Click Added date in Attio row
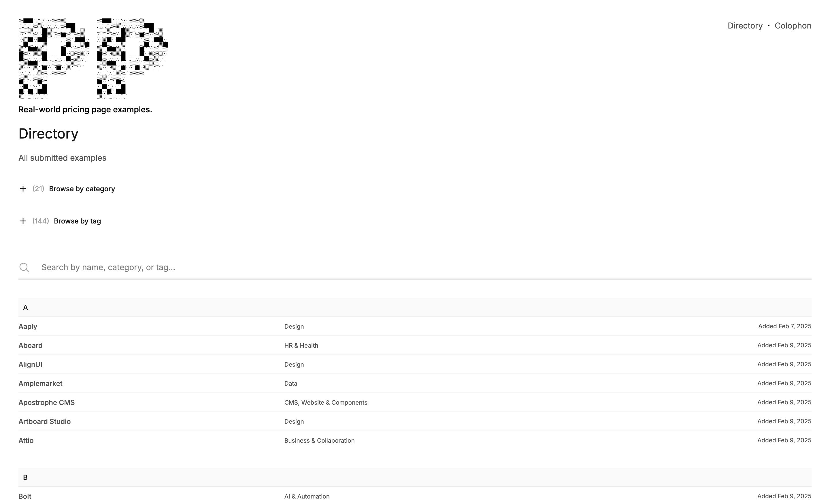830x504 pixels. pos(784,440)
